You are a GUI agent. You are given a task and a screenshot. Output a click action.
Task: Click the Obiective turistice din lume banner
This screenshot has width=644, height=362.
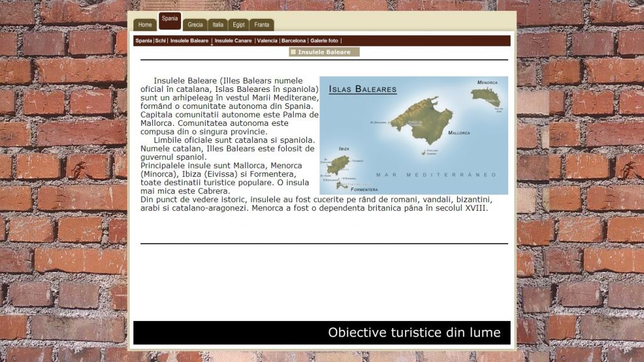pyautogui.click(x=414, y=332)
